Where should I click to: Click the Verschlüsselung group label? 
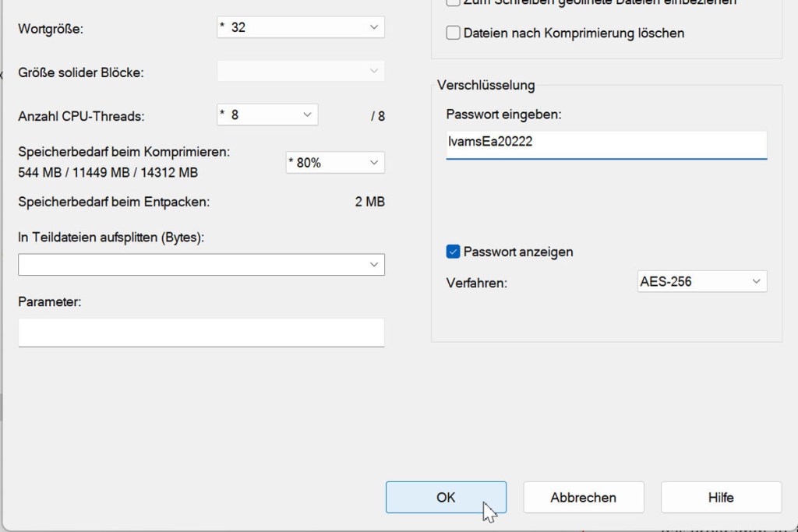[x=486, y=86]
